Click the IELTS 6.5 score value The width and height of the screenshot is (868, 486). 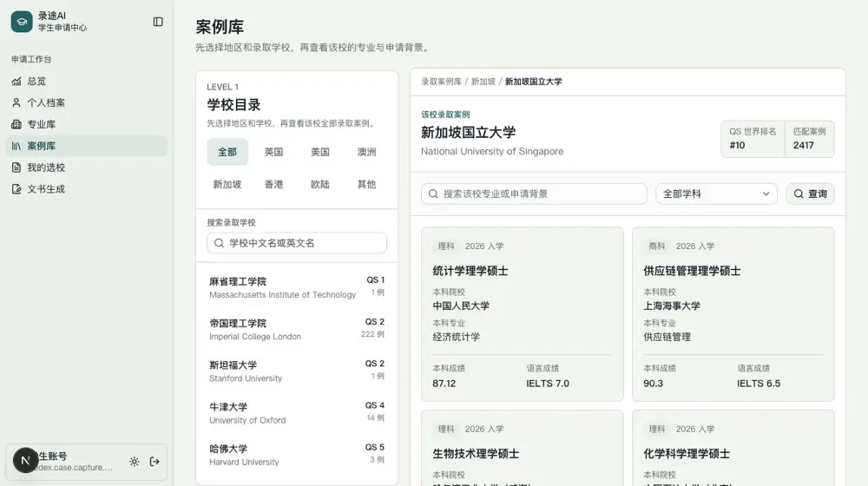[759, 384]
